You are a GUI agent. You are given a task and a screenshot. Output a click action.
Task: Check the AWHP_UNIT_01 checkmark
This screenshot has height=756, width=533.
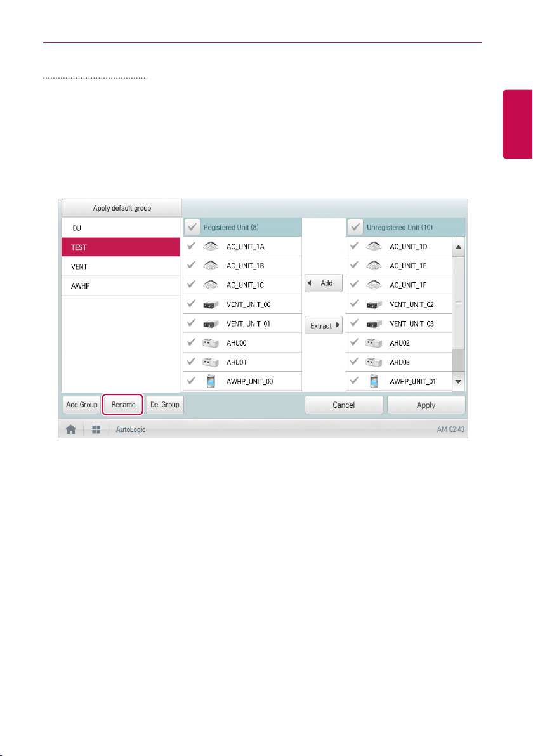click(x=355, y=381)
